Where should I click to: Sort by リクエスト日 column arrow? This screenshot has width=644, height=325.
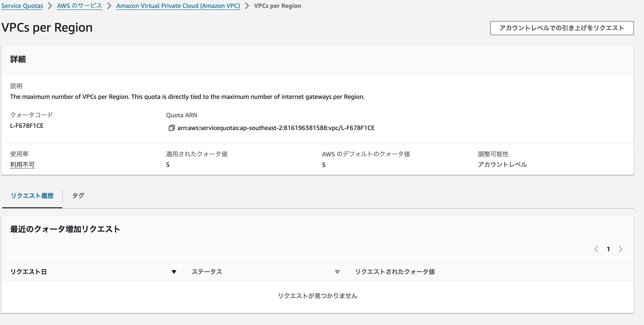point(174,272)
